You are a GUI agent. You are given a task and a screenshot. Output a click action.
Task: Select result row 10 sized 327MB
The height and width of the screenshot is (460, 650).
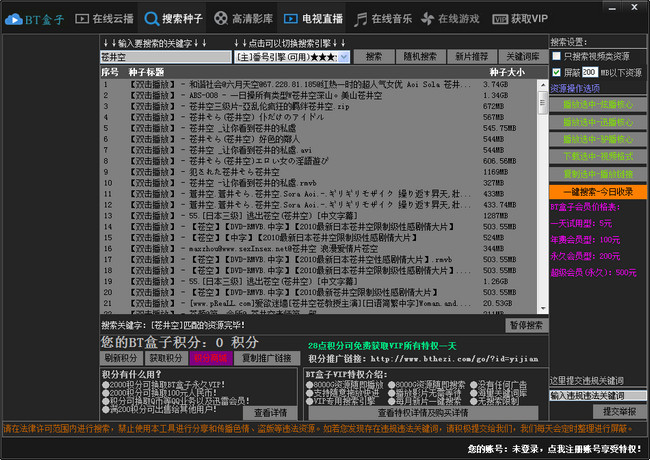(x=318, y=183)
